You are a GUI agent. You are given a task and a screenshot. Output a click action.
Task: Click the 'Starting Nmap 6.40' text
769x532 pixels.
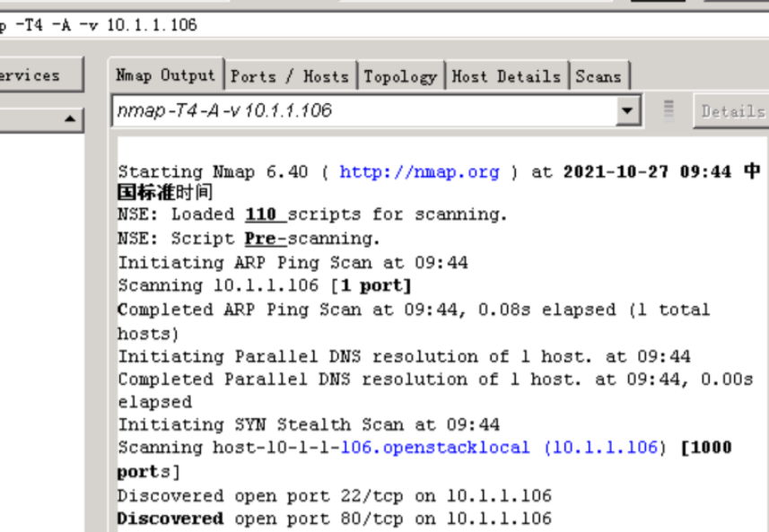[x=213, y=172]
